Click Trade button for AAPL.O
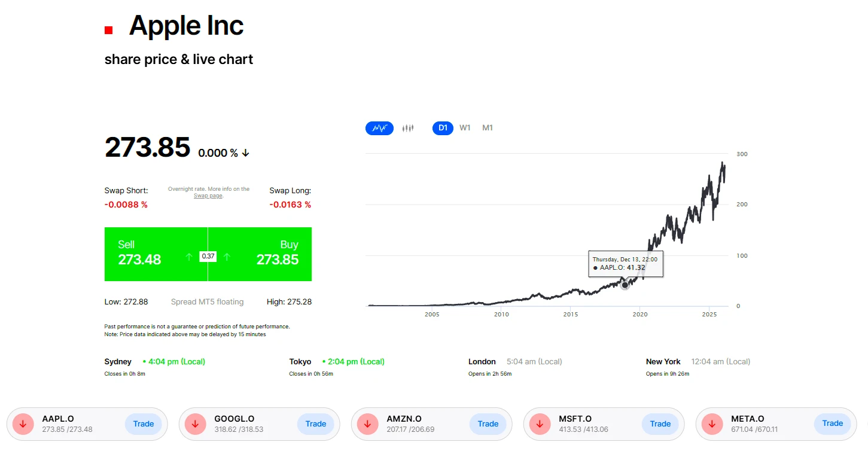 pos(144,424)
